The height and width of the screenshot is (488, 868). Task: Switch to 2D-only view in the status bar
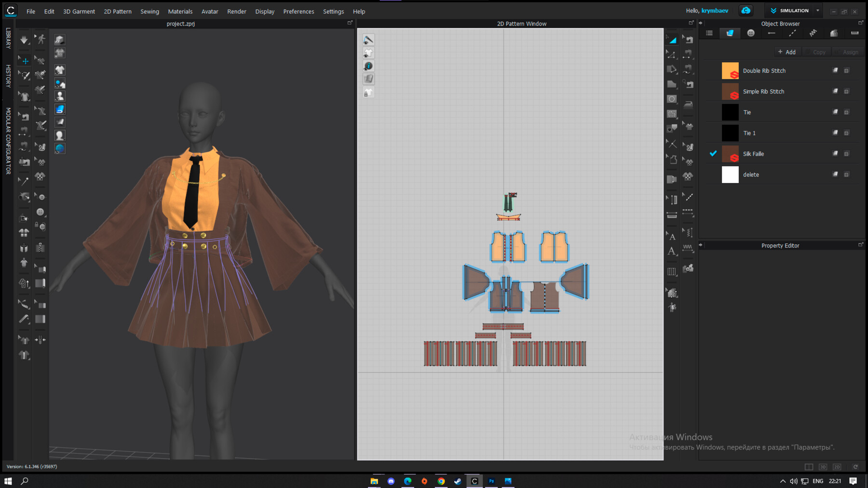pyautogui.click(x=837, y=467)
